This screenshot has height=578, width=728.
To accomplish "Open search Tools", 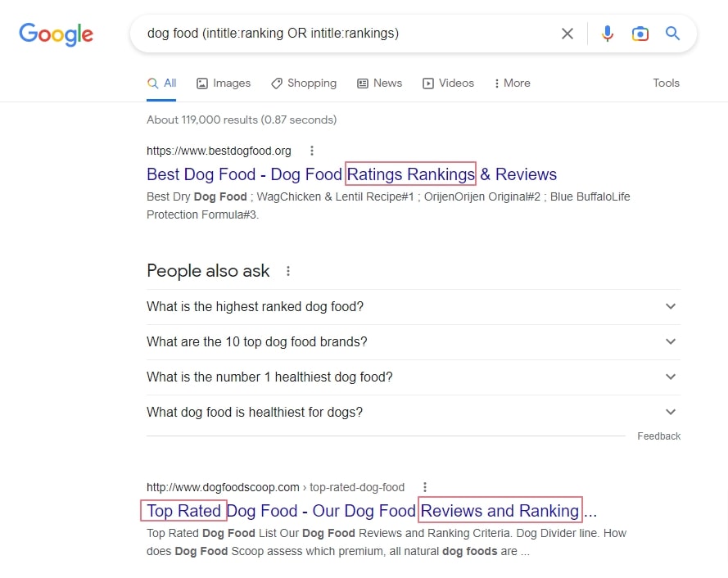I will 666,84.
